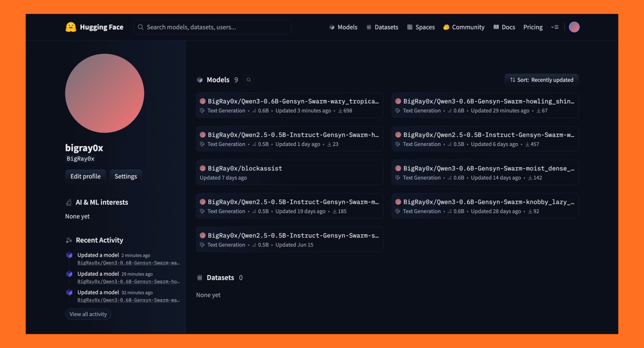Click the Models count '9' text
Screen dimensions: 644x348
coord(236,79)
